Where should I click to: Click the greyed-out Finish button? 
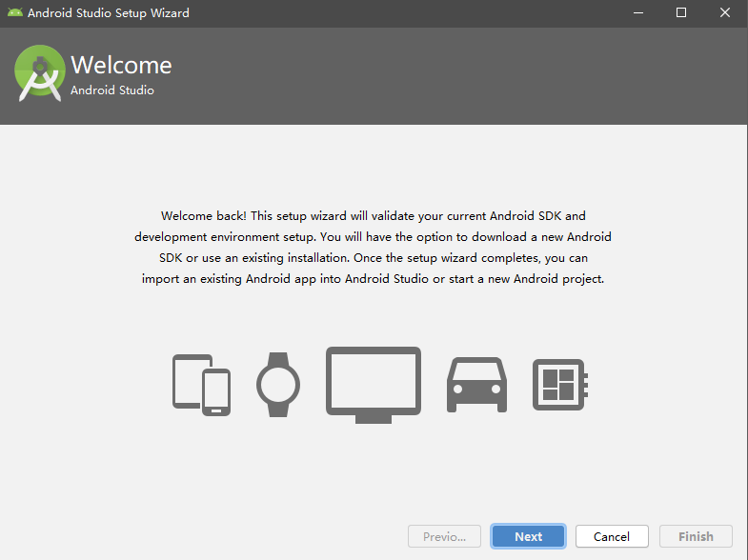pyautogui.click(x=696, y=536)
